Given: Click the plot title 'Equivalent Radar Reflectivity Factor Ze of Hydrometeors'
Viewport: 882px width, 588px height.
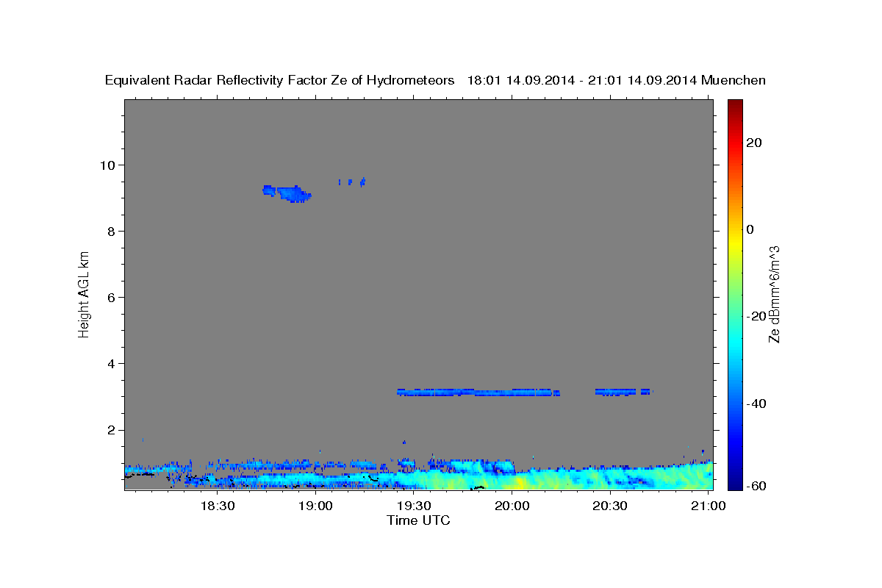Looking at the screenshot, I should 280,80.
